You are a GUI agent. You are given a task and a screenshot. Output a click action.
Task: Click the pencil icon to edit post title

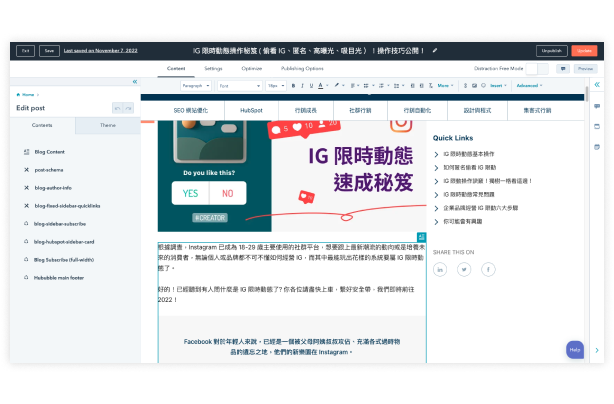(436, 50)
